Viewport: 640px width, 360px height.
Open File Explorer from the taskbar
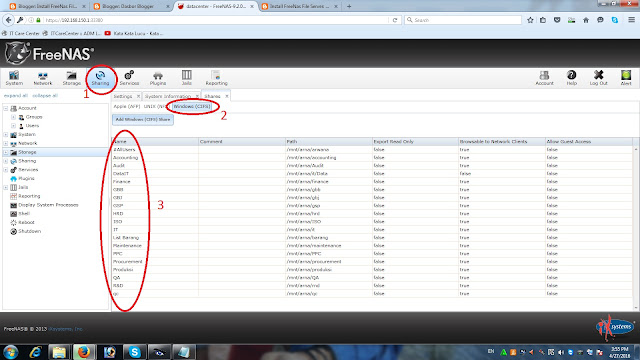coord(59,352)
